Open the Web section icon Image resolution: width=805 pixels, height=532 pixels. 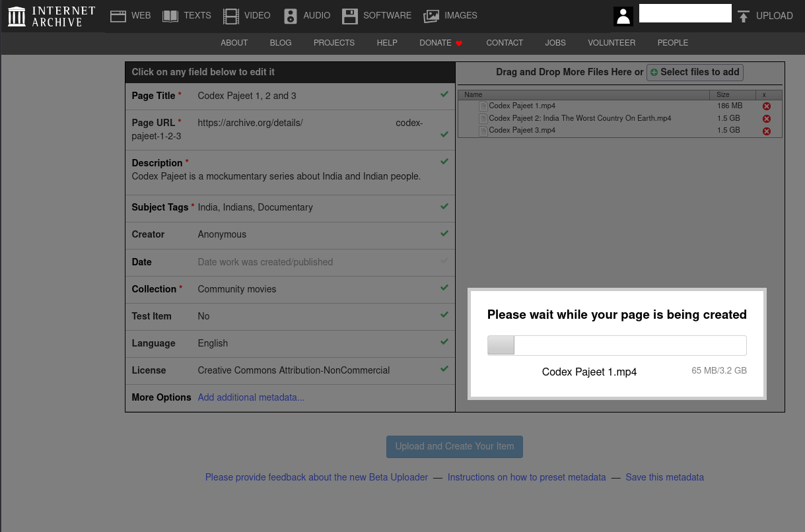point(118,16)
